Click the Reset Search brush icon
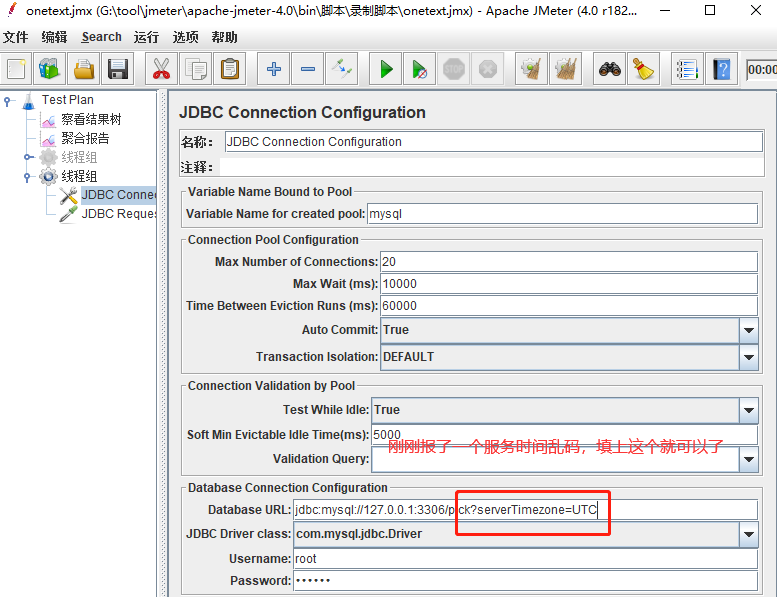The image size is (777, 597). (x=644, y=69)
